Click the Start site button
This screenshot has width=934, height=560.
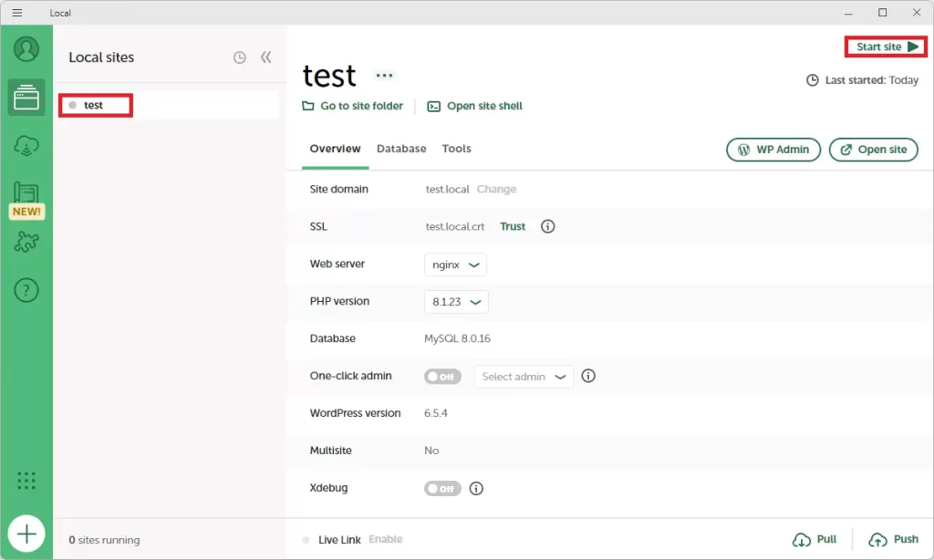pyautogui.click(x=887, y=47)
